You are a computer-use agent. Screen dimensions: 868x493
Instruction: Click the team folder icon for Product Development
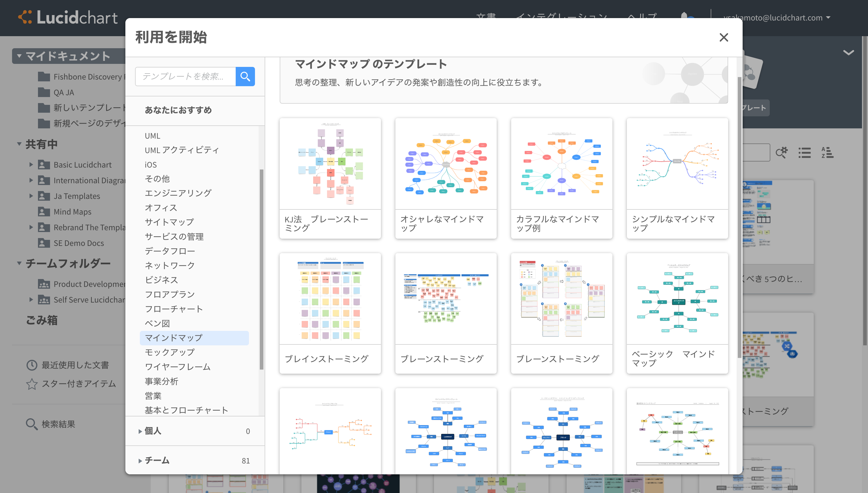[x=44, y=284]
